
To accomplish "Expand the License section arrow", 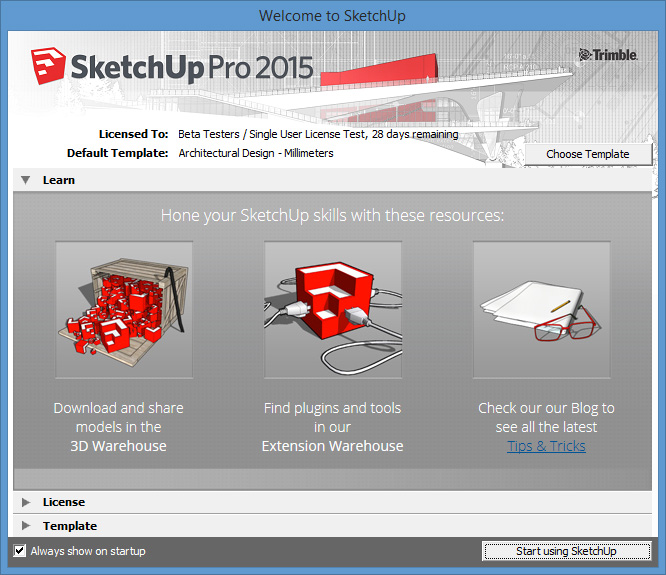I will 26,502.
